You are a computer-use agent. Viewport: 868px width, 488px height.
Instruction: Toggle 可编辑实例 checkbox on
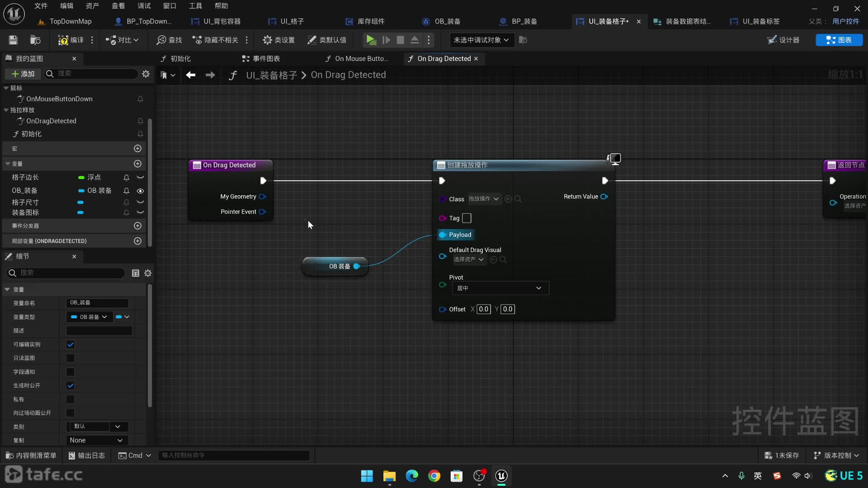click(70, 344)
